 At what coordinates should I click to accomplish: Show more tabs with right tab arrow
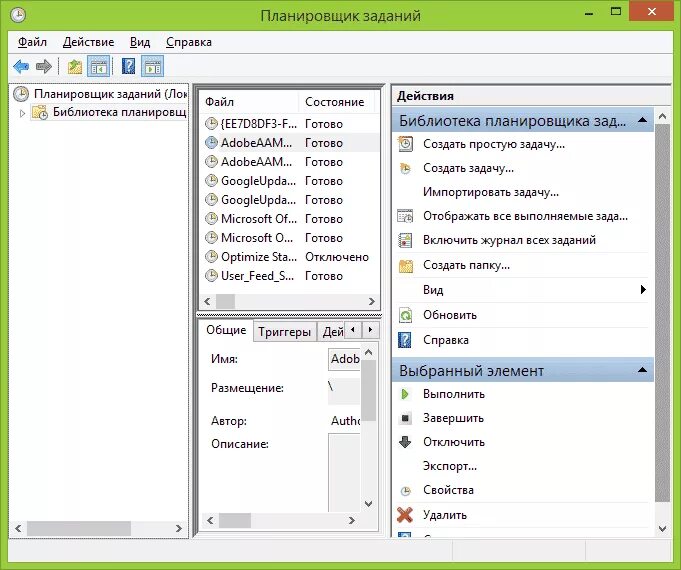tap(370, 330)
